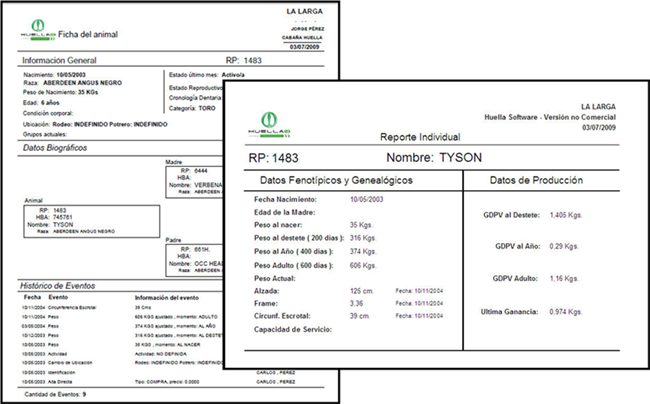Click the 'Datos de Producción' heading
This screenshot has width=650, height=404.
536,180
